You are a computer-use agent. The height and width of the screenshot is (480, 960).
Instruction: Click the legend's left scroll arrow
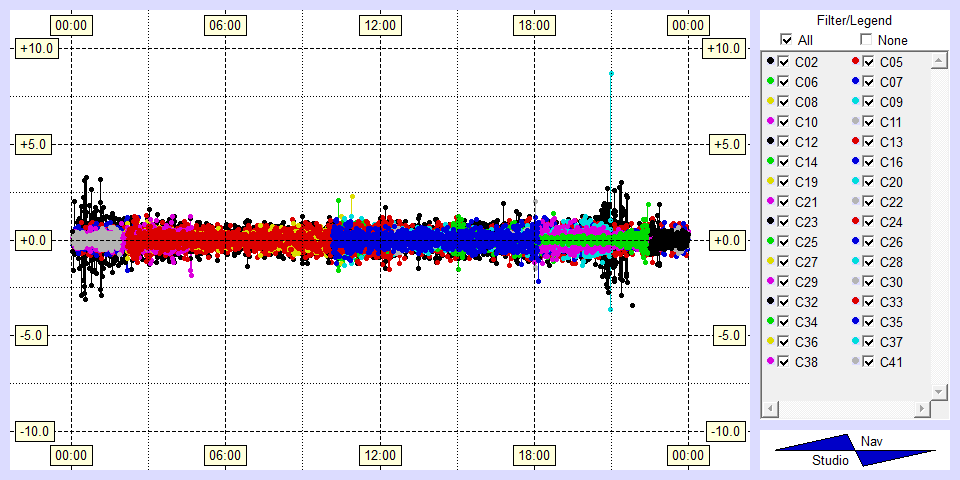point(769,409)
